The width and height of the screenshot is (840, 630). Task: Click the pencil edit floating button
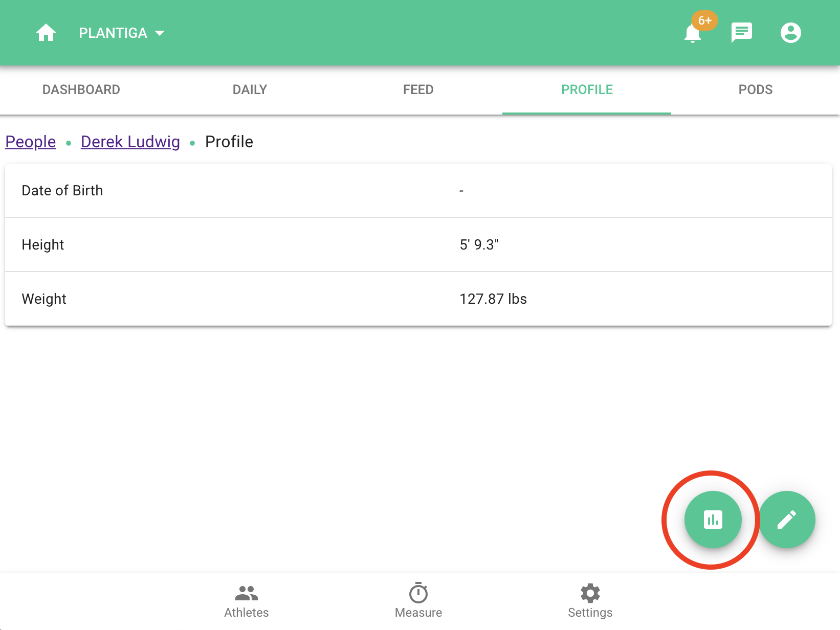(x=786, y=520)
